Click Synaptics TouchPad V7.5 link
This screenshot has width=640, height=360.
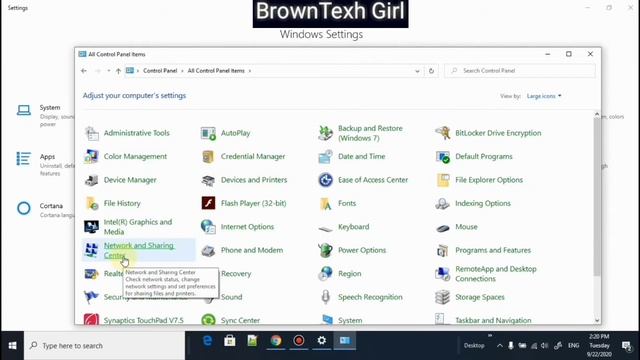144,320
